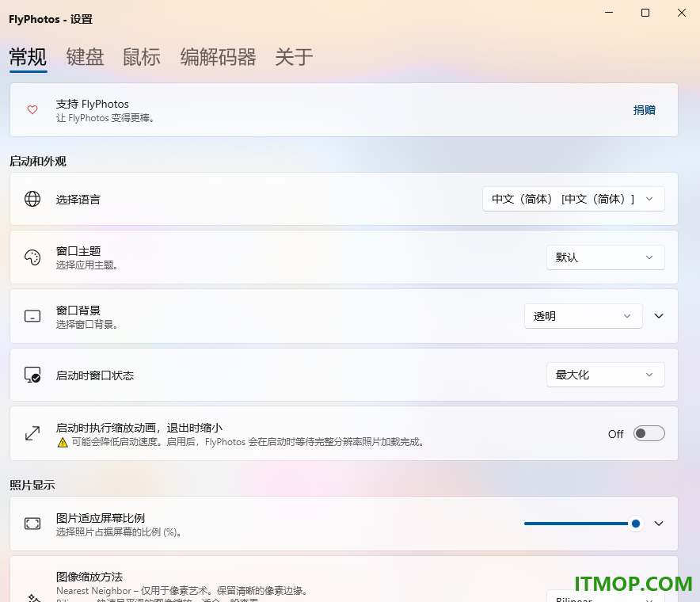Click the startup window state icon
This screenshot has height=602, width=700.
(x=32, y=375)
